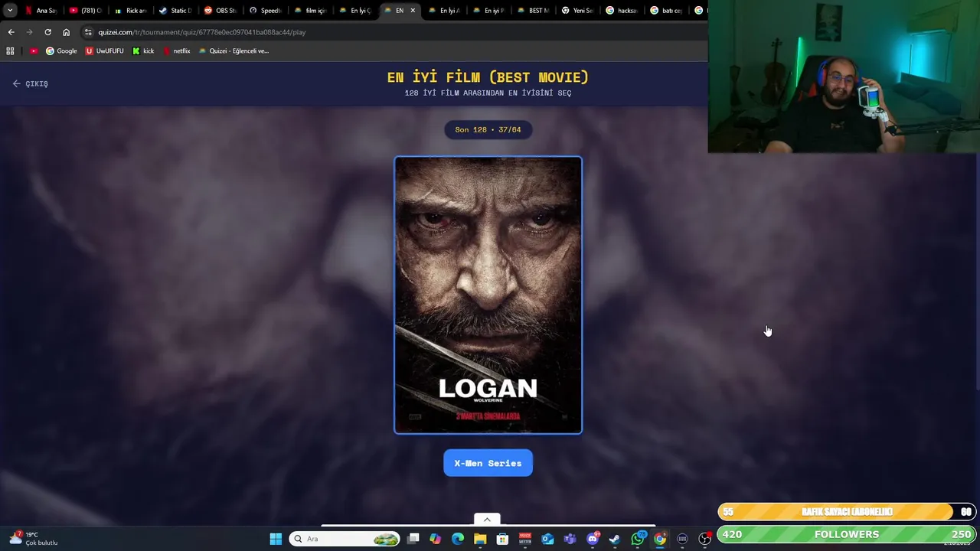Viewport: 980px width, 551px height.
Task: Switch to the 'batı cep' Google tab
Action: click(x=666, y=11)
